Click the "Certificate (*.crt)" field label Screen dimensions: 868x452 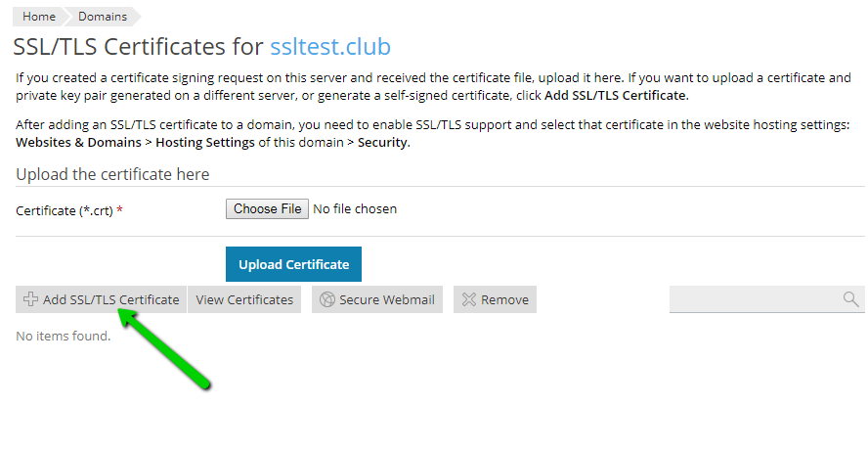68,210
